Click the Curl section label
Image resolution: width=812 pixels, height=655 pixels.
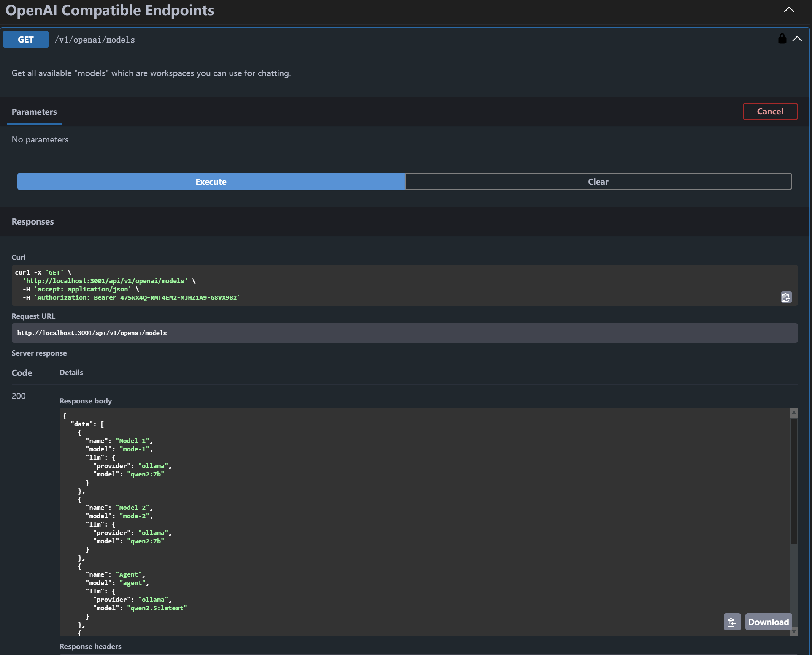(x=19, y=257)
